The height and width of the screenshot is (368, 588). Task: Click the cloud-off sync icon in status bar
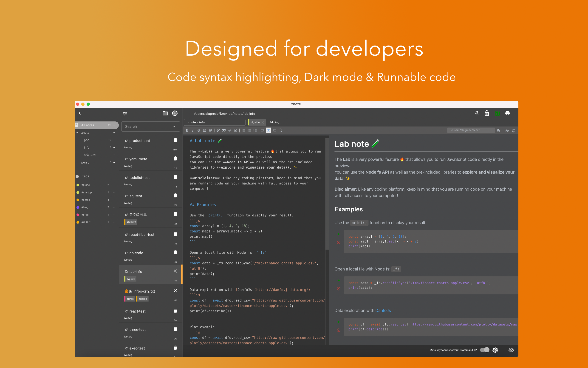click(x=511, y=350)
